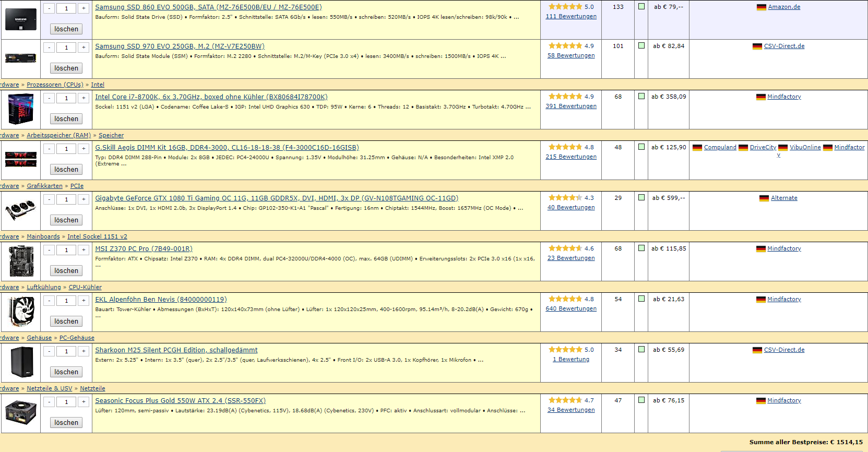View the EKL Alpenföhn Ben Nevis cooler image
This screenshot has width=868, height=452.
21,311
